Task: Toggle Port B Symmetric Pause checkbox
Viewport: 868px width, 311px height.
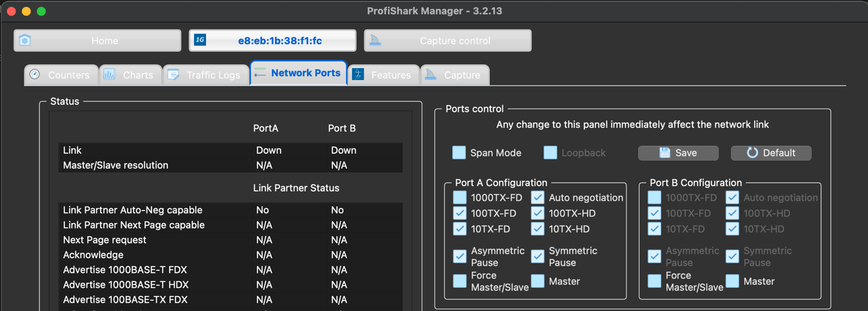Action: coord(733,256)
